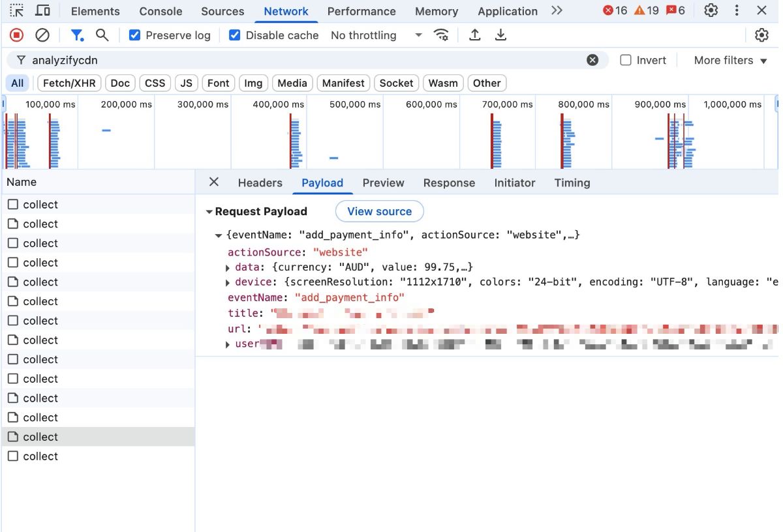Open network conditions wifi icon
The width and height of the screenshot is (783, 532).
click(x=442, y=35)
